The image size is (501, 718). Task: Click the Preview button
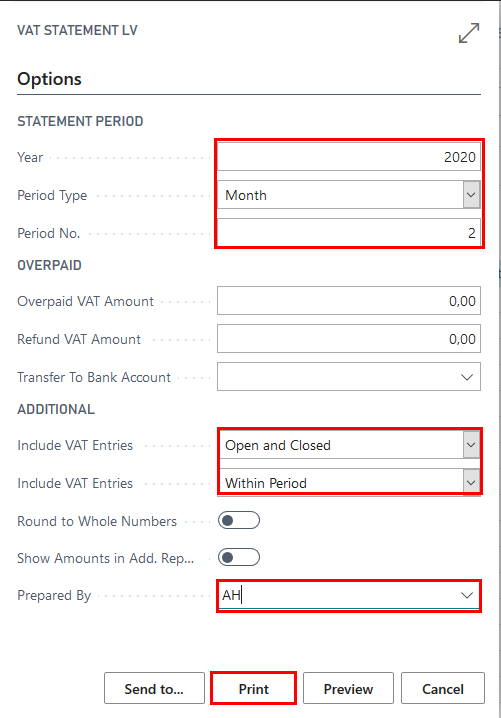tap(349, 689)
